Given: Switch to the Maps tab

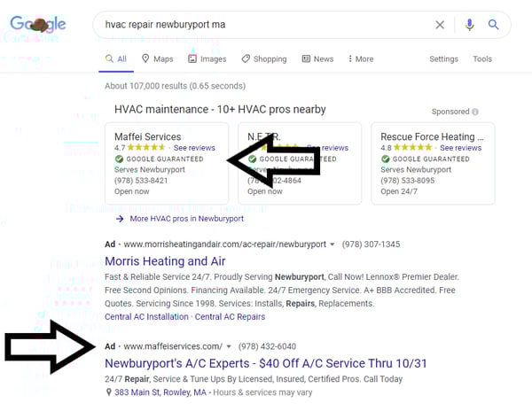Looking at the screenshot, I should [157, 59].
